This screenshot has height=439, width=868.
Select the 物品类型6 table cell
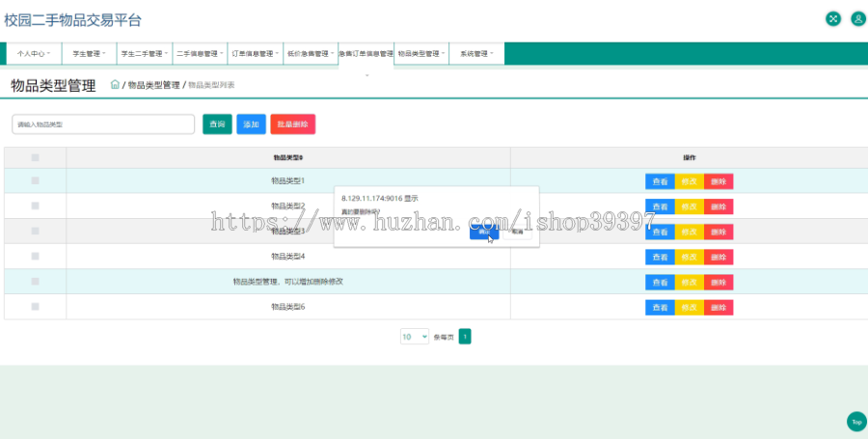287,307
